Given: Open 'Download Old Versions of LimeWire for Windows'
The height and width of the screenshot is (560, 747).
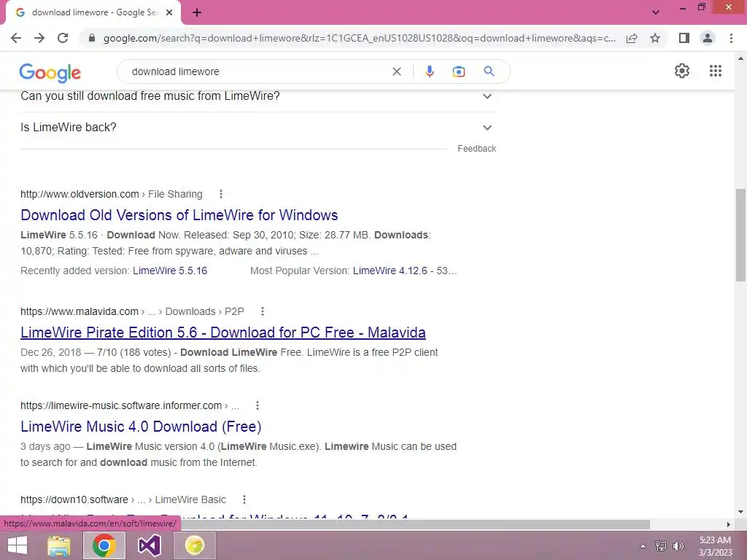Looking at the screenshot, I should coord(179,215).
